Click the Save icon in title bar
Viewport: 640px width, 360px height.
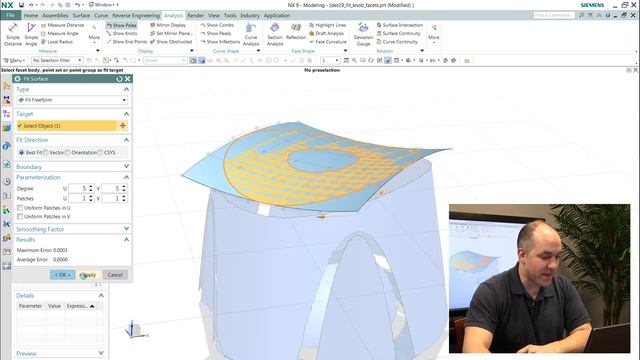click(21, 5)
